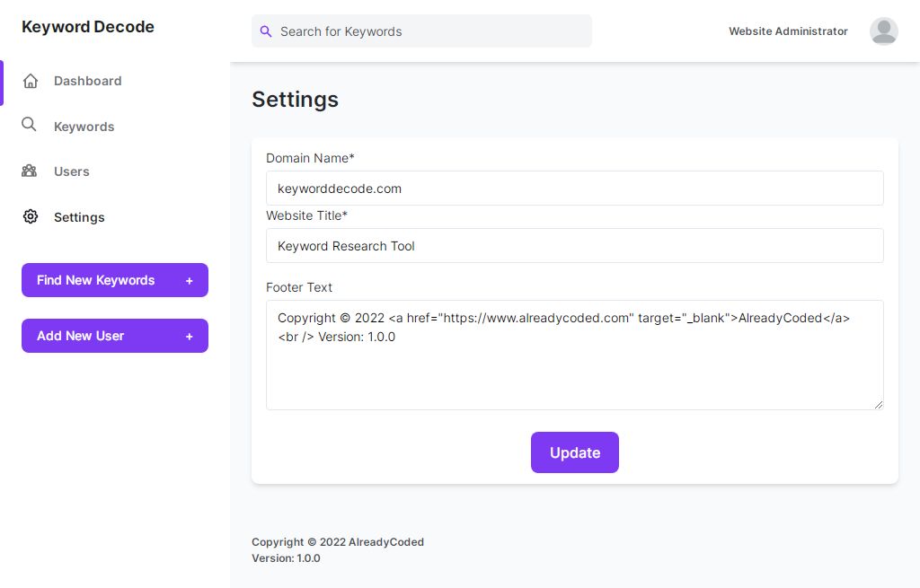Click inside the Footer Text textarea
The height and width of the screenshot is (588, 920).
574,368
